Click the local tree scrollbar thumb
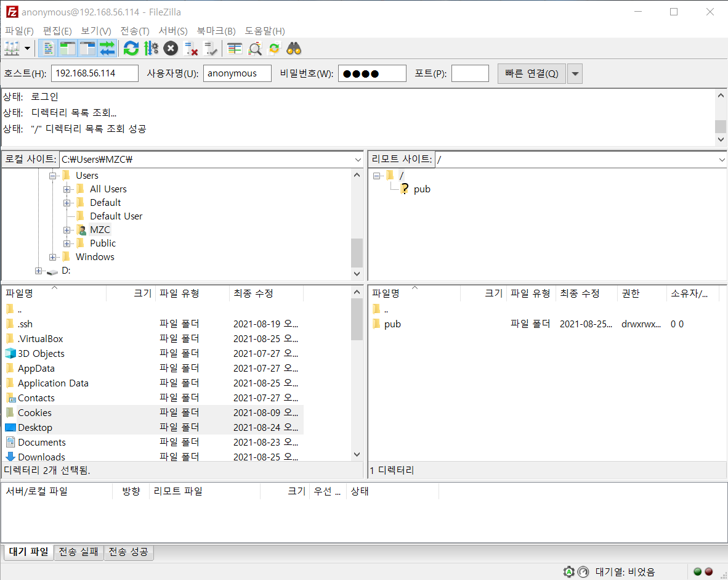This screenshot has width=728, height=580. pos(357,253)
